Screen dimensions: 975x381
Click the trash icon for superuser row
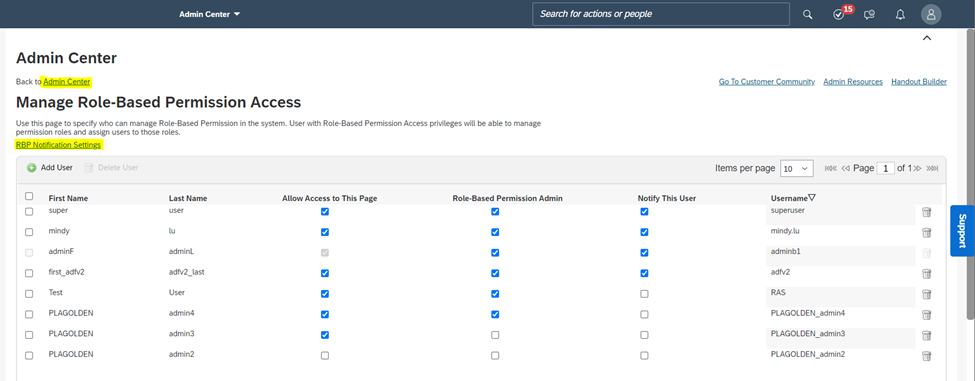pyautogui.click(x=926, y=212)
